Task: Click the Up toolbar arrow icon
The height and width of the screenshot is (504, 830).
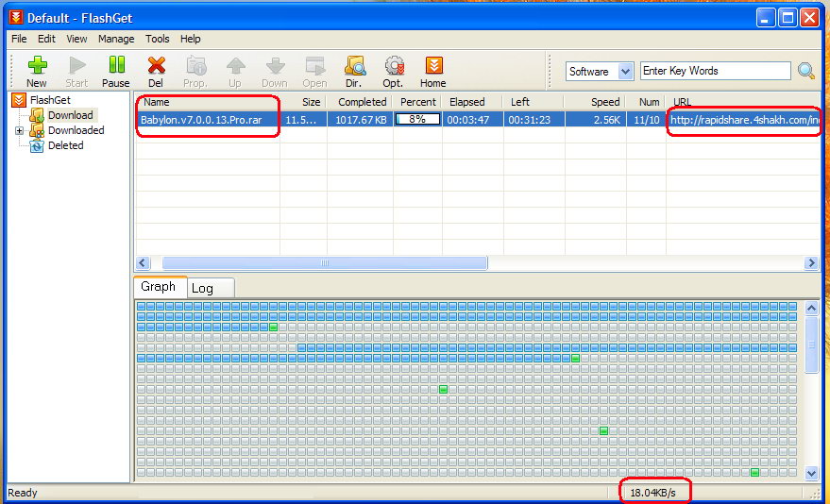Action: point(235,65)
